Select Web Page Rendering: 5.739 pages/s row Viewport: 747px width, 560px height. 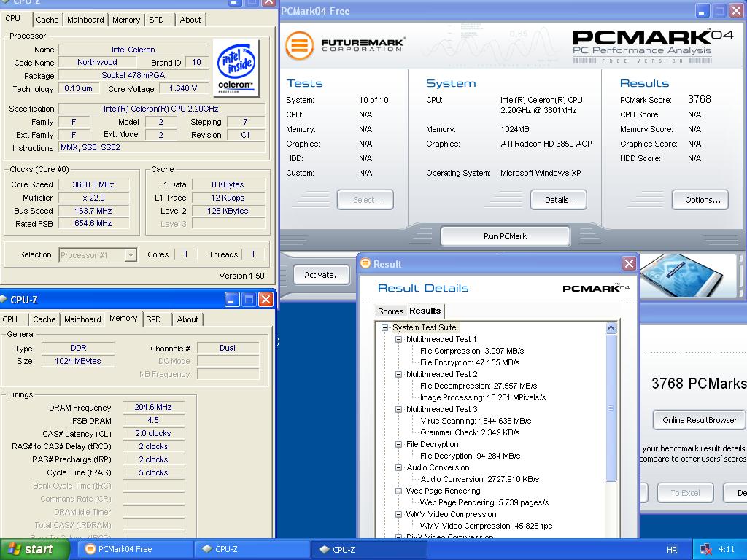click(x=484, y=502)
